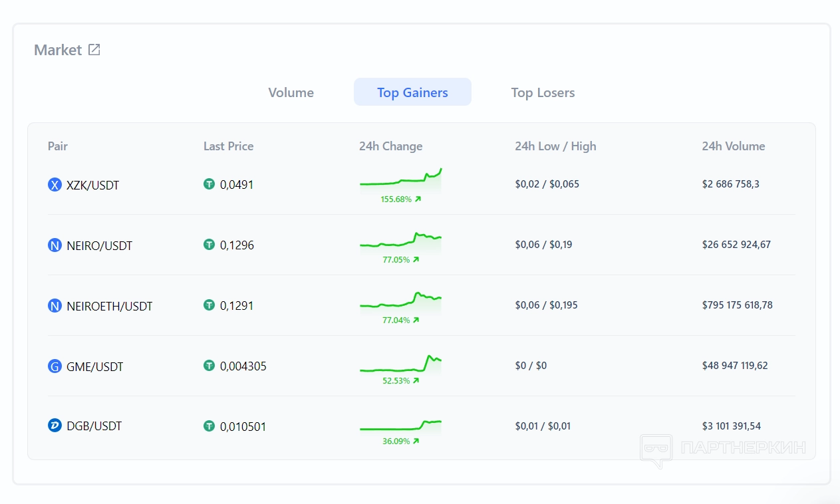The image size is (840, 504).
Task: Click the 24h Volume column header
Action: click(x=733, y=146)
